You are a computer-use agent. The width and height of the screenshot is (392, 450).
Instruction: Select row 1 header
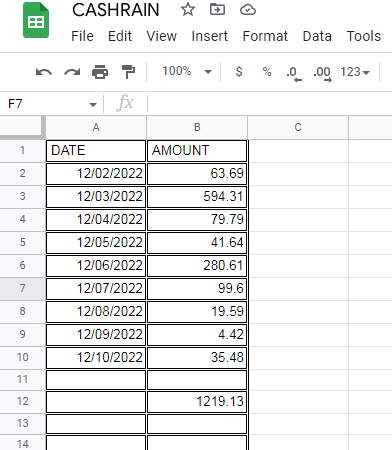[x=22, y=150]
